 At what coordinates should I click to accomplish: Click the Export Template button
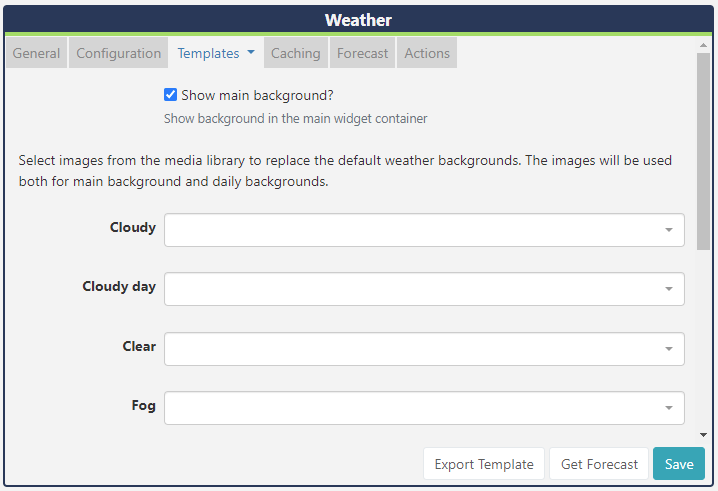(484, 464)
